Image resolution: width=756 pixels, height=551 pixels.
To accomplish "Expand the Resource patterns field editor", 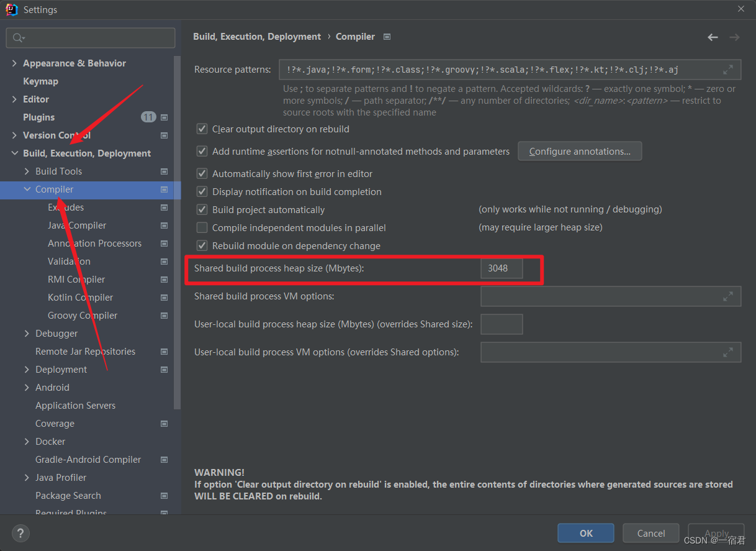I will coord(728,70).
